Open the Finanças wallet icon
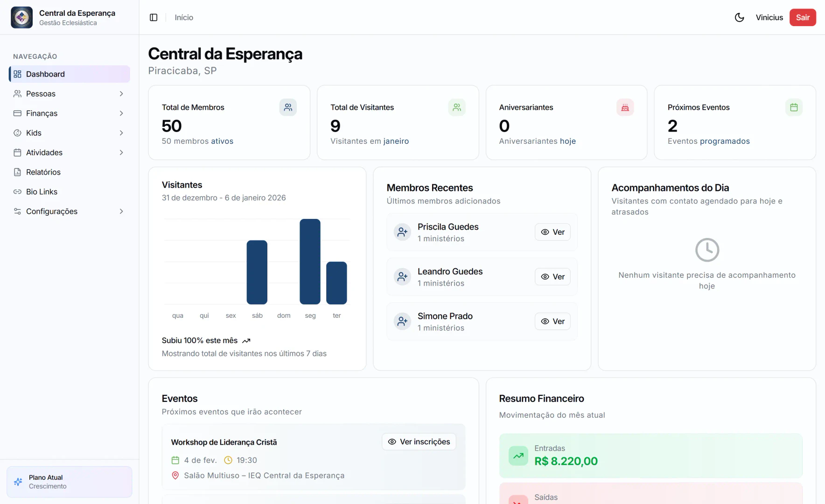 pos(17,113)
